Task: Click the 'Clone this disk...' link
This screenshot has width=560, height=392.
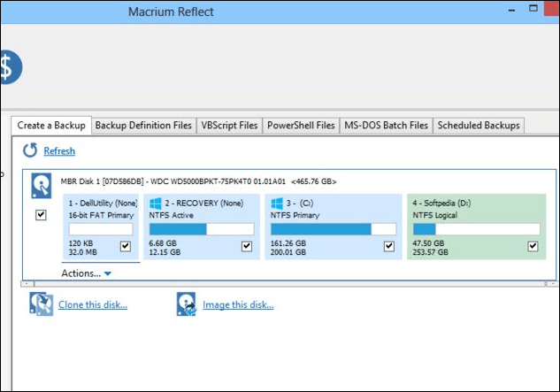Action: tap(94, 305)
